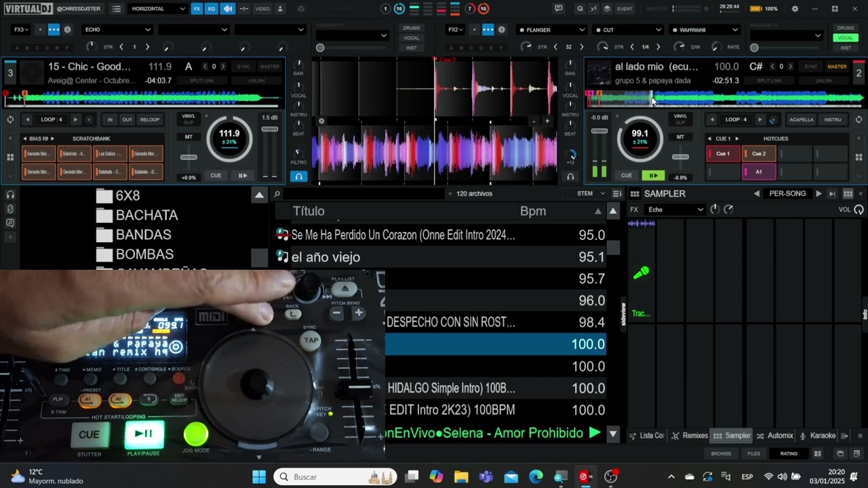Open the FX3 deck selector dropdown

point(22,30)
